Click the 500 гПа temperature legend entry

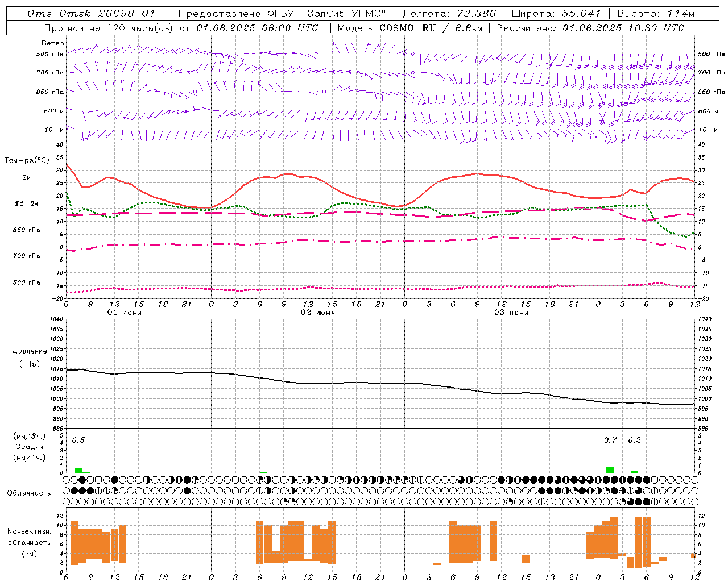tap(26, 282)
